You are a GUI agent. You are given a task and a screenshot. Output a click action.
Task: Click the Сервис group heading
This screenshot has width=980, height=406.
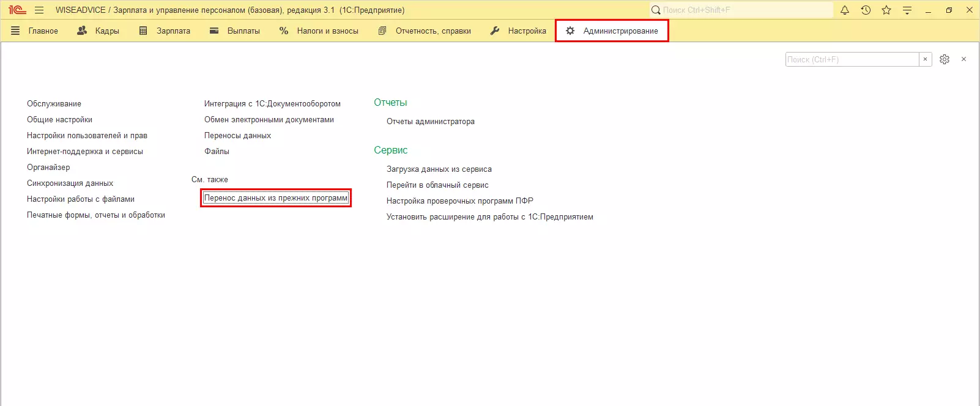(390, 150)
